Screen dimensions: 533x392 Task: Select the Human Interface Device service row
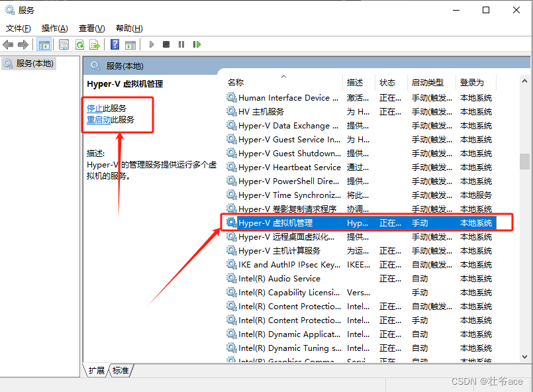(x=361, y=98)
